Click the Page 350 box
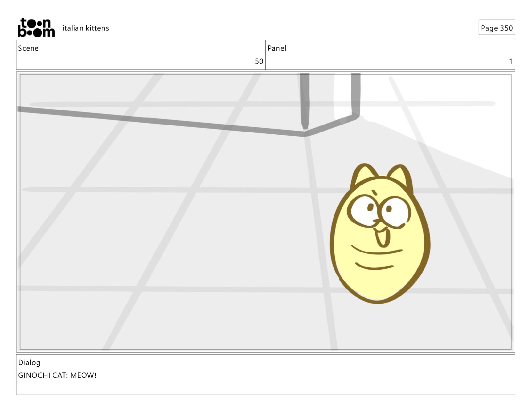532x411 pixels. pyautogui.click(x=497, y=28)
